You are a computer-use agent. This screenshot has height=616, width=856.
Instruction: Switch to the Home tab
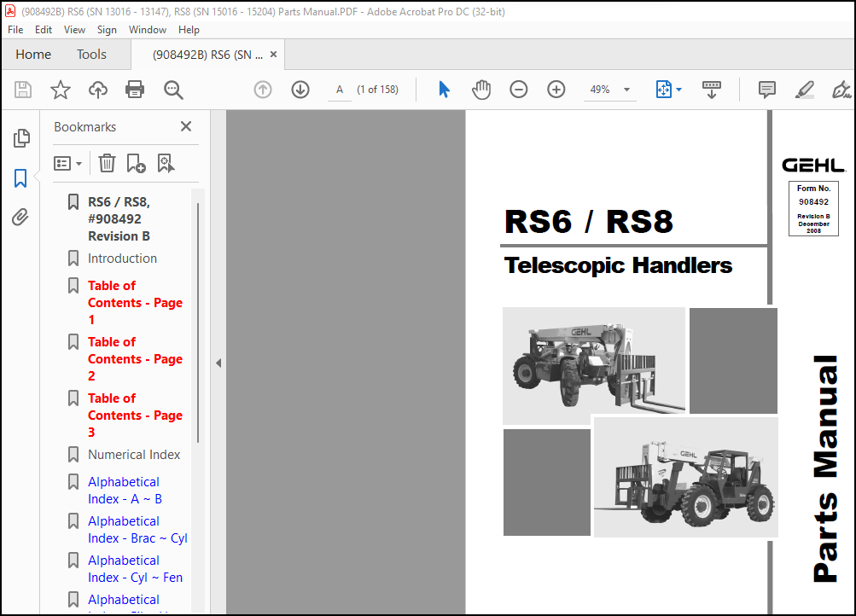coord(33,55)
